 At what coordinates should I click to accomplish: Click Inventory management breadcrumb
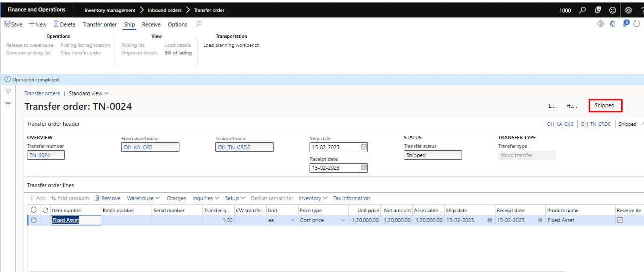click(x=110, y=10)
